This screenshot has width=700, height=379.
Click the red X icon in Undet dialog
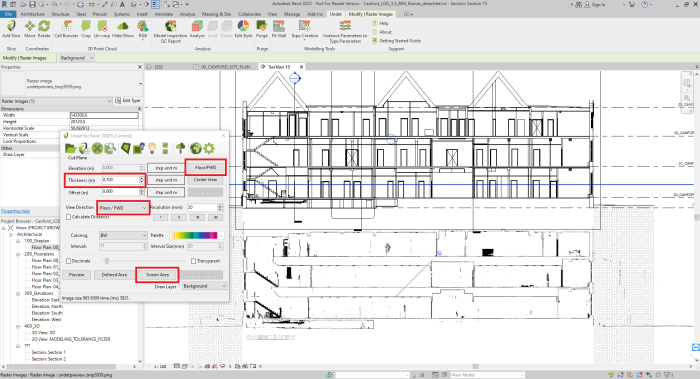click(97, 148)
